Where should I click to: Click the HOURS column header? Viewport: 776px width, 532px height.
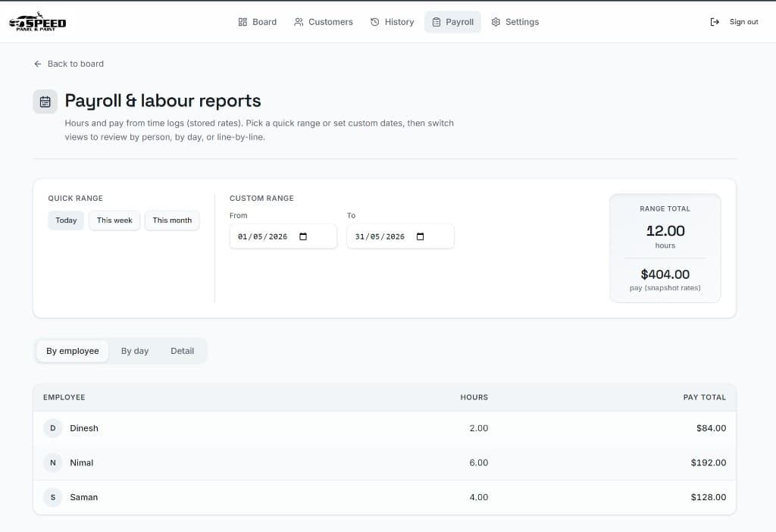click(474, 397)
